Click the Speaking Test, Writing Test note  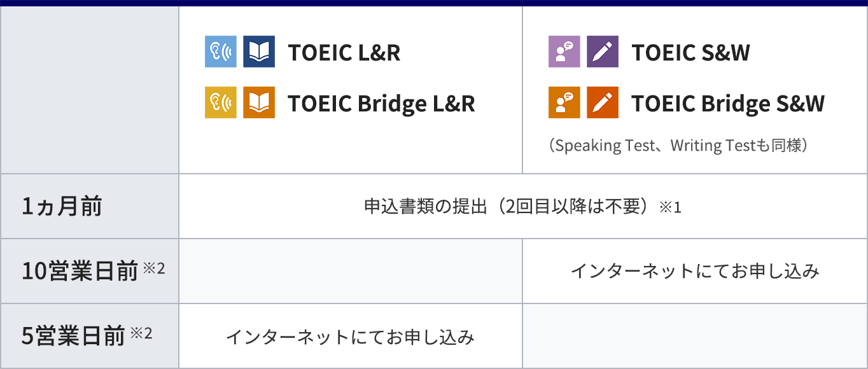click(678, 146)
